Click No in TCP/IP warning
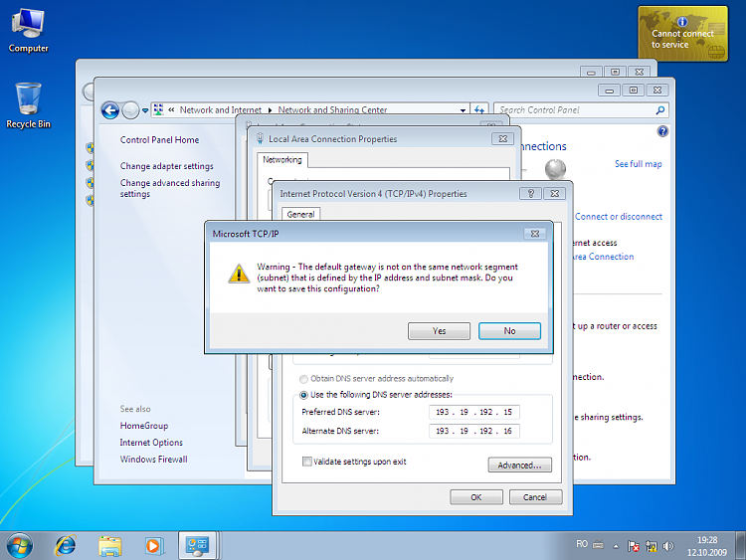This screenshot has width=746, height=560. (509, 331)
